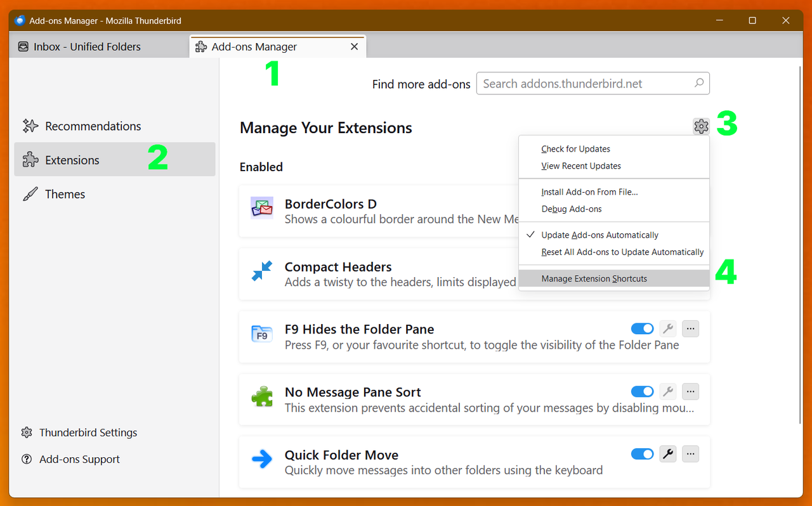Switch to Inbox - Unified Folders tab
This screenshot has height=506, width=812.
99,46
